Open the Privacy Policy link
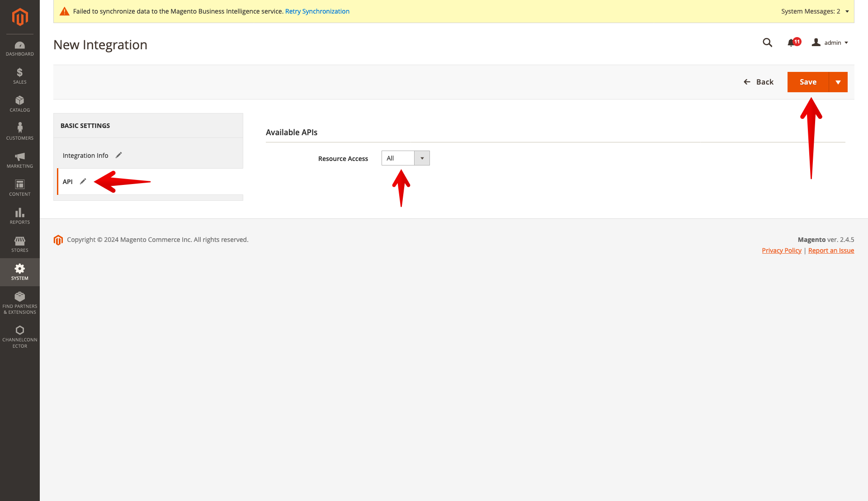 pyautogui.click(x=782, y=250)
